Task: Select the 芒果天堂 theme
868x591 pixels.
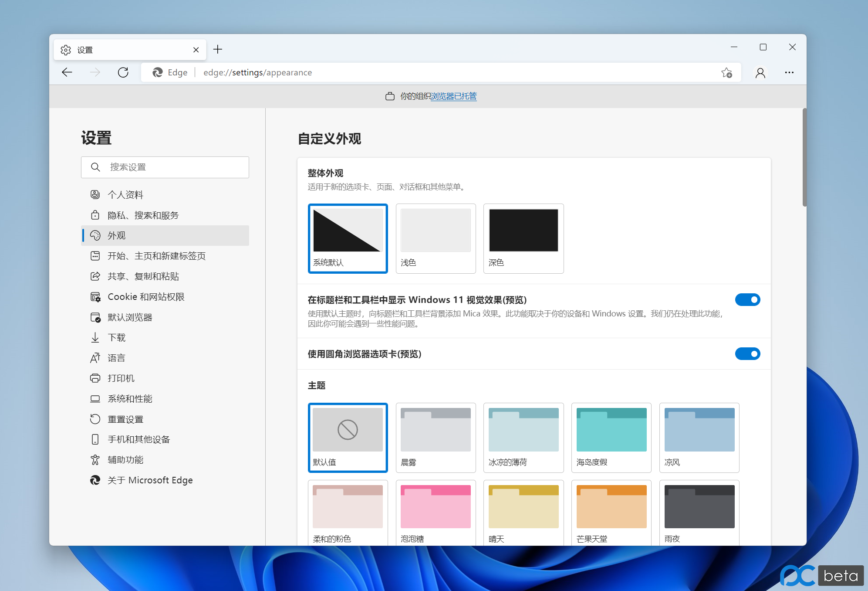Action: (x=611, y=513)
